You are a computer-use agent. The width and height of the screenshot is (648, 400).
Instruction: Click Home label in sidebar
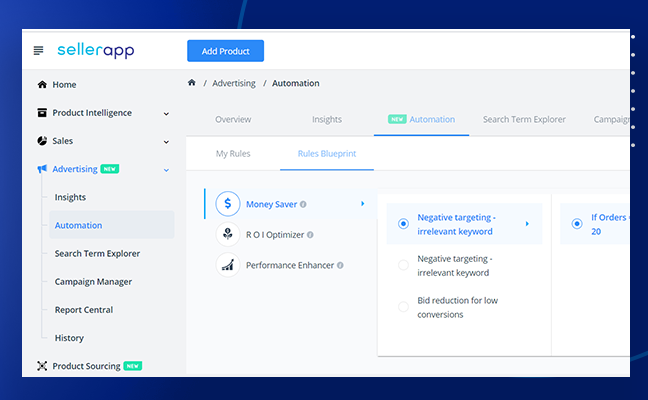click(x=64, y=85)
